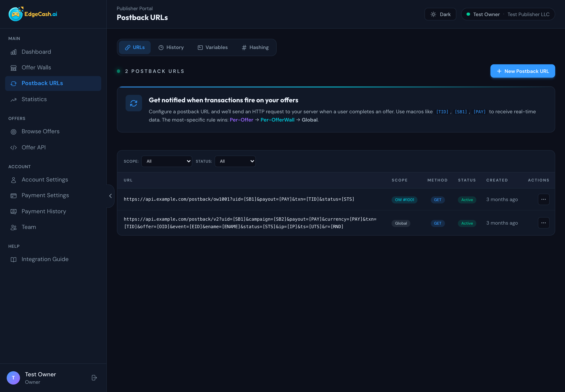Toggle the Dark theme button
This screenshot has height=392, width=565.
tap(440, 14)
